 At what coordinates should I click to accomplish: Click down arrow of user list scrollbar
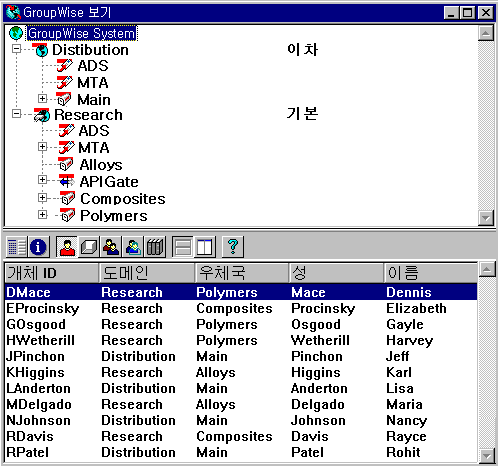pos(487,455)
